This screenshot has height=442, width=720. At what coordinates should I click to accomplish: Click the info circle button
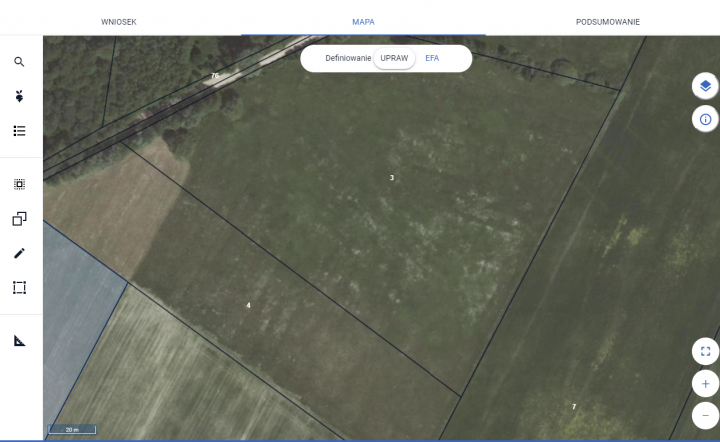point(705,119)
